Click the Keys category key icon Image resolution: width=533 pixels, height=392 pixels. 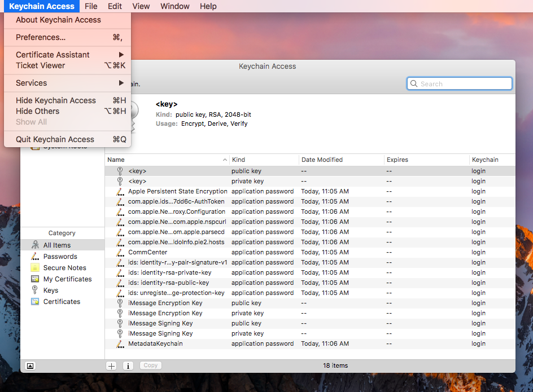pyautogui.click(x=34, y=290)
